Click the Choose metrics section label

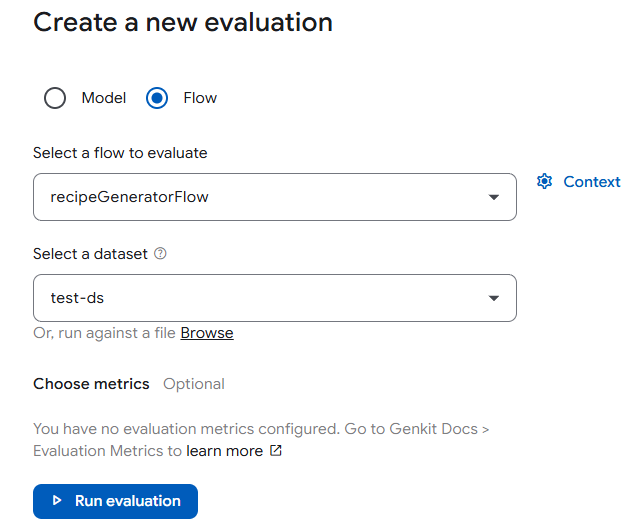pyautogui.click(x=91, y=384)
